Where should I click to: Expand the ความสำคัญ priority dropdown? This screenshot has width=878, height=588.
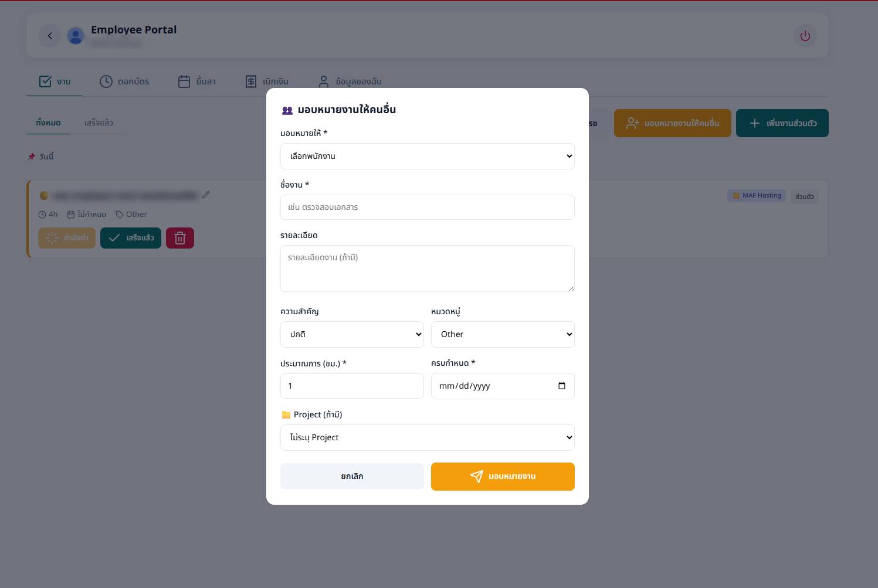pos(352,334)
